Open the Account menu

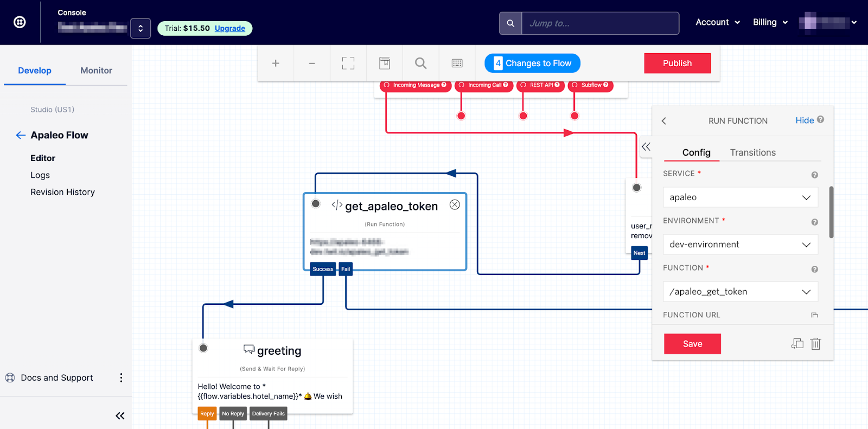(x=718, y=22)
